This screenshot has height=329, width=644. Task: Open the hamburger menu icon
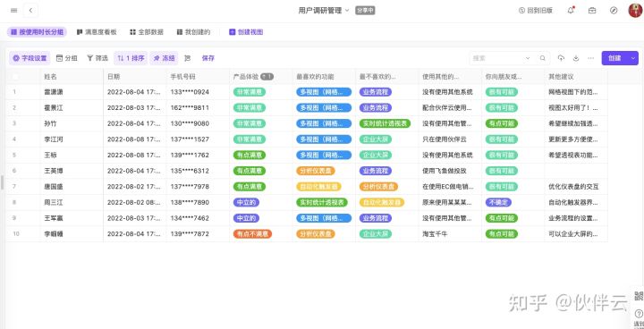[x=13, y=10]
